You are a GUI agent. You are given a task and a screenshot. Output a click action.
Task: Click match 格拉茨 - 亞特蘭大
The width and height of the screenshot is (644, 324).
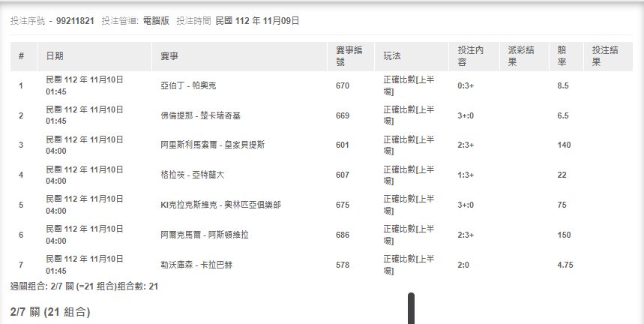(x=192, y=175)
